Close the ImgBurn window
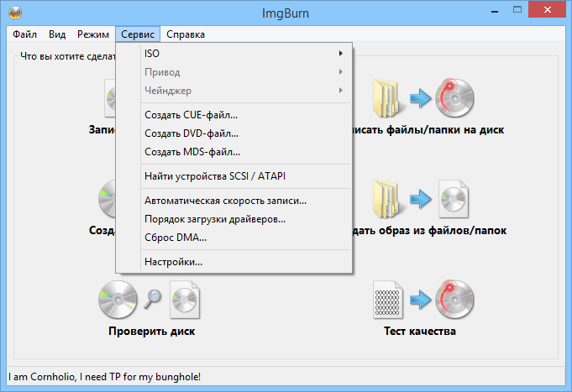 tap(547, 10)
